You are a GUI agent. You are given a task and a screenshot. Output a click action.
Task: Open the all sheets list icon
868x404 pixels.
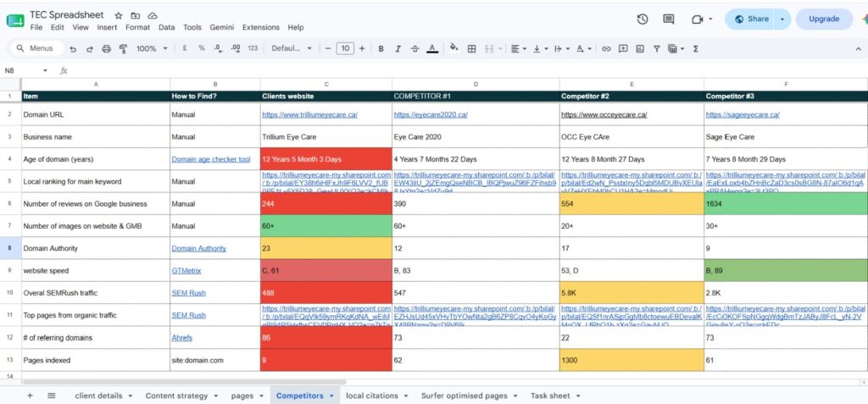click(x=52, y=396)
